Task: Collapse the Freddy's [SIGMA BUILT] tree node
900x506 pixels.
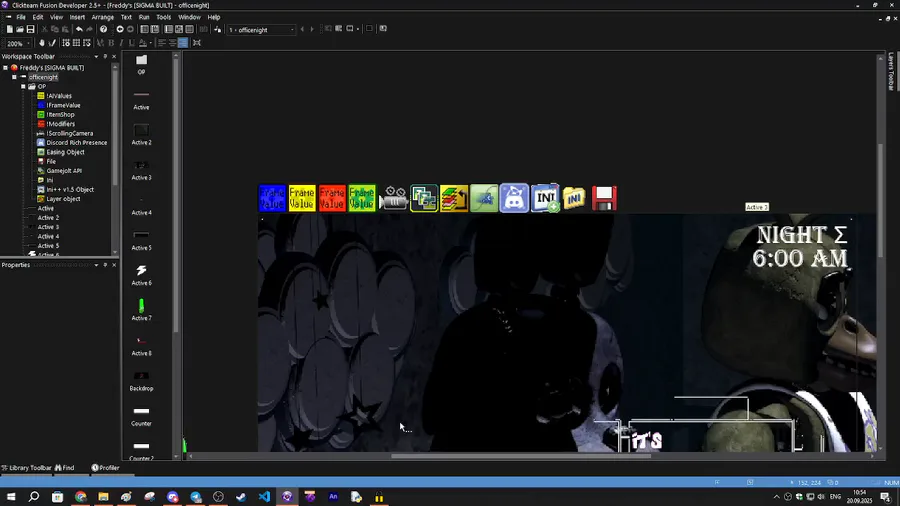Action: pos(5,68)
